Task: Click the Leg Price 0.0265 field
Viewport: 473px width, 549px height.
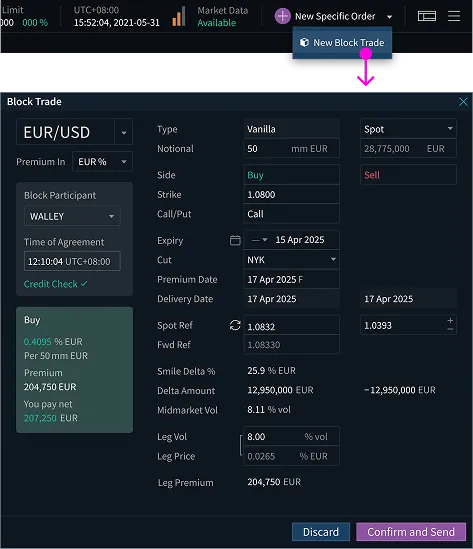Action: (x=291, y=456)
